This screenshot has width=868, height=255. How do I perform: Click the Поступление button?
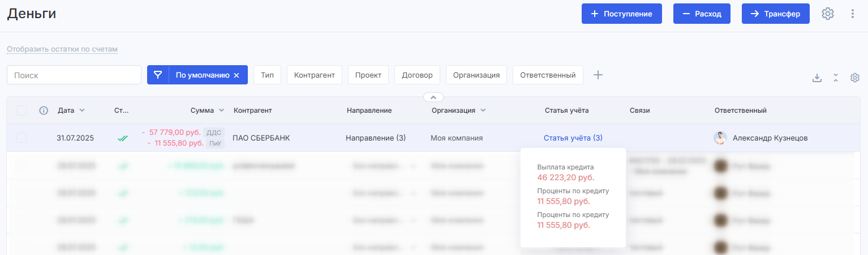point(622,14)
